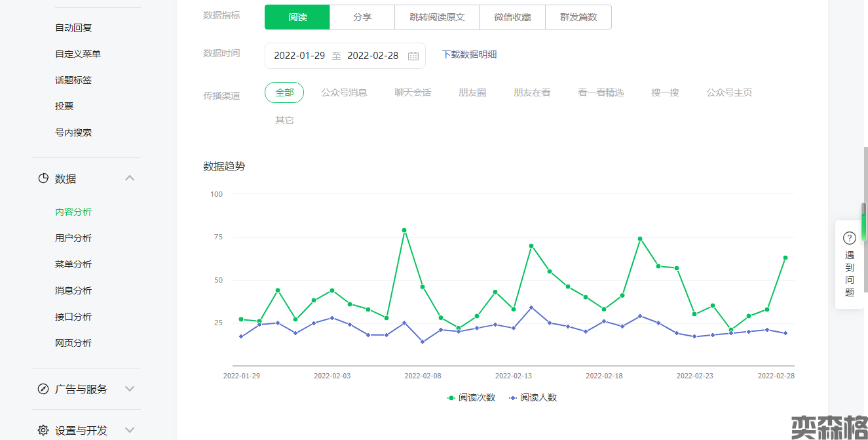Expand the 设置与开发 section chevron
The width and height of the screenshot is (868, 440).
(130, 430)
